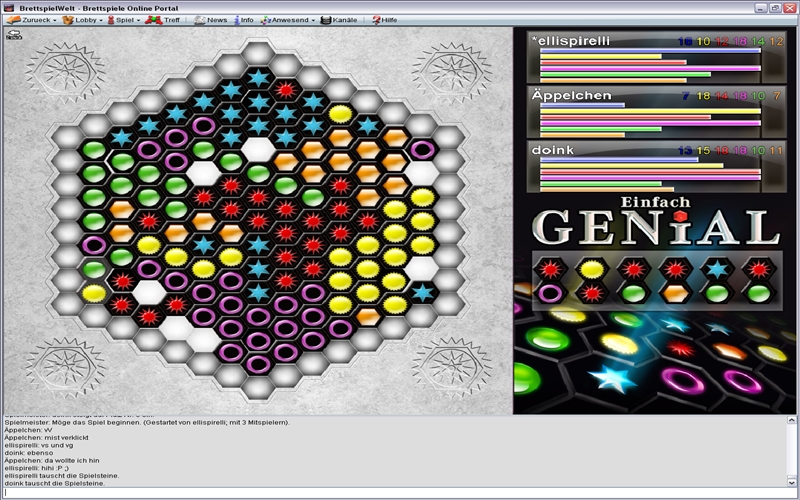Click the BrettspielWelt icon in the title bar
Viewport: 800px width, 500px height.
point(9,8)
